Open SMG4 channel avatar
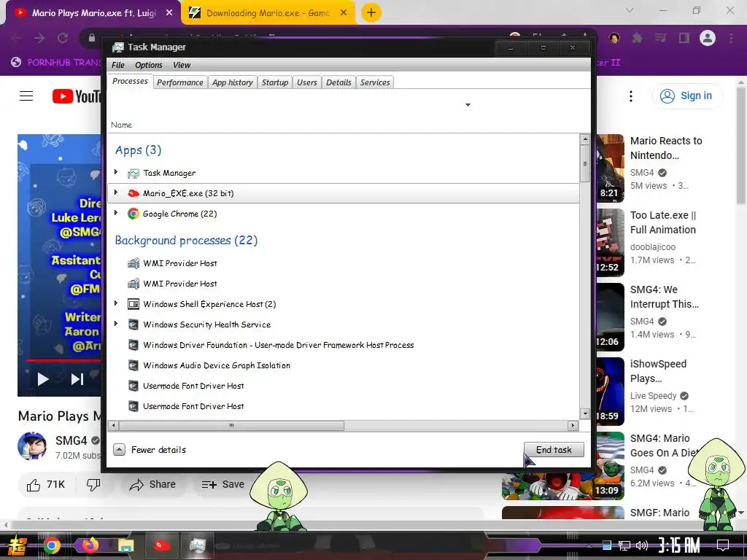This screenshot has height=560, width=747. click(32, 446)
